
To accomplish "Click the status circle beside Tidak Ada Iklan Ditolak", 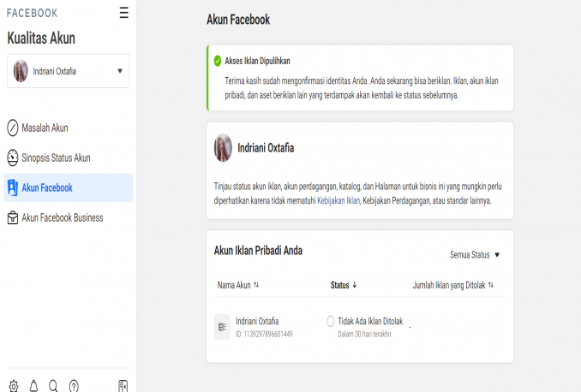I will [331, 321].
